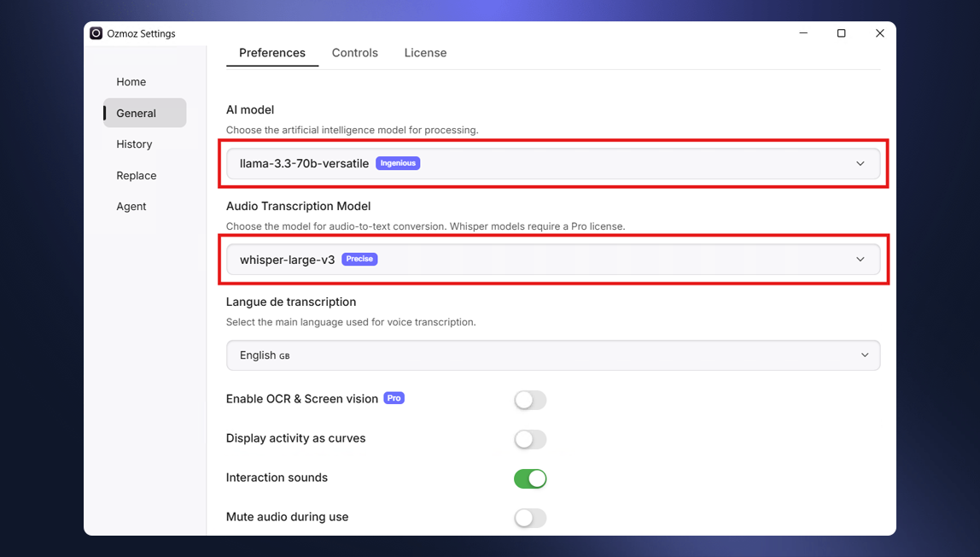Disable Interaction sounds
The width and height of the screenshot is (980, 557).
(529, 478)
